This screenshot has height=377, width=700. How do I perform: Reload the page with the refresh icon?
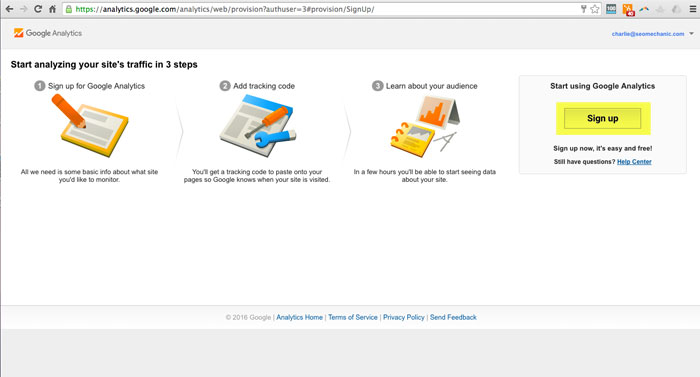(38, 9)
